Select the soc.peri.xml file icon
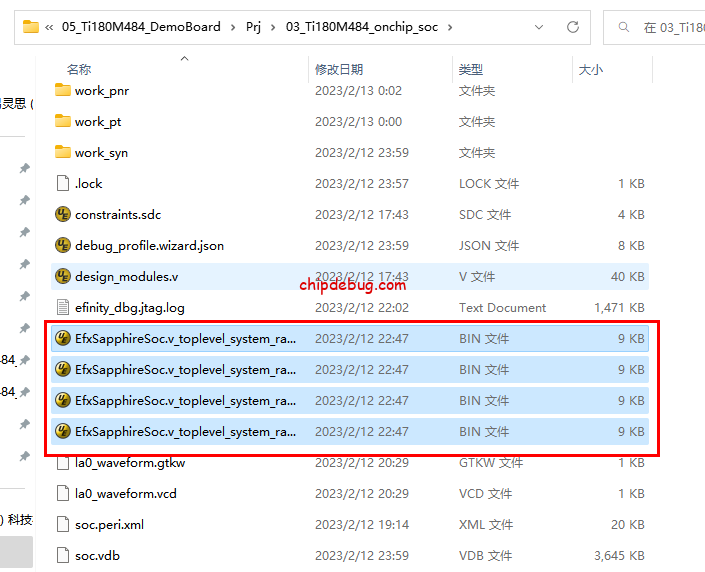Viewport: 705px width, 572px height. (x=63, y=525)
